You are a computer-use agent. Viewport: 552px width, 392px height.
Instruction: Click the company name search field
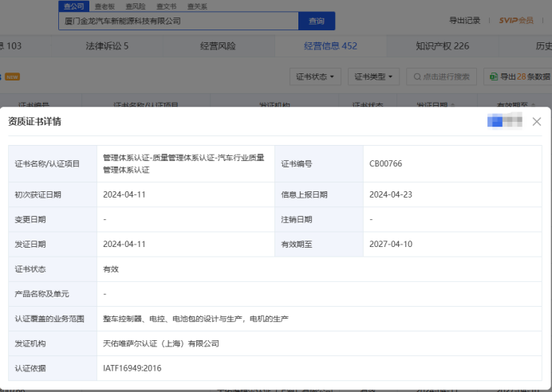click(x=179, y=21)
